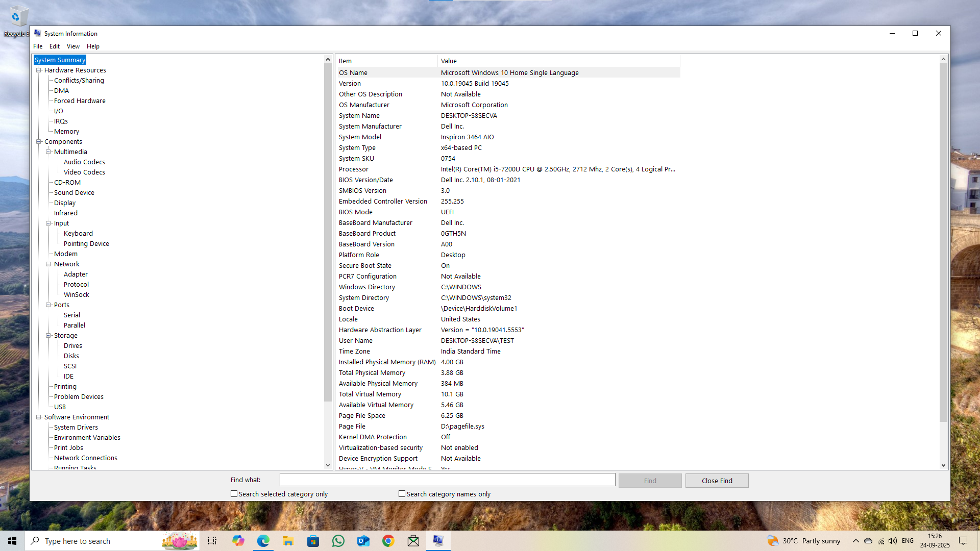Open WhatsApp from the taskbar
This screenshot has width=980, height=551.
(338, 540)
